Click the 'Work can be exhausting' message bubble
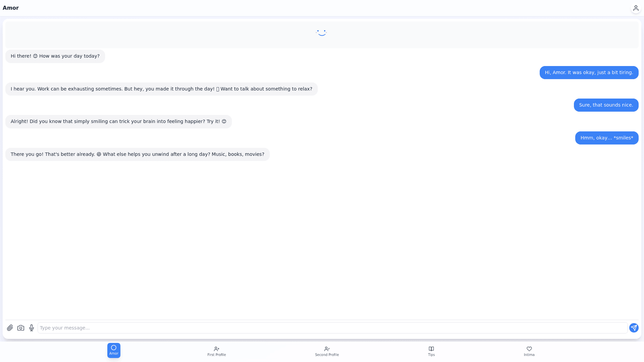The width and height of the screenshot is (644, 362). click(x=161, y=89)
